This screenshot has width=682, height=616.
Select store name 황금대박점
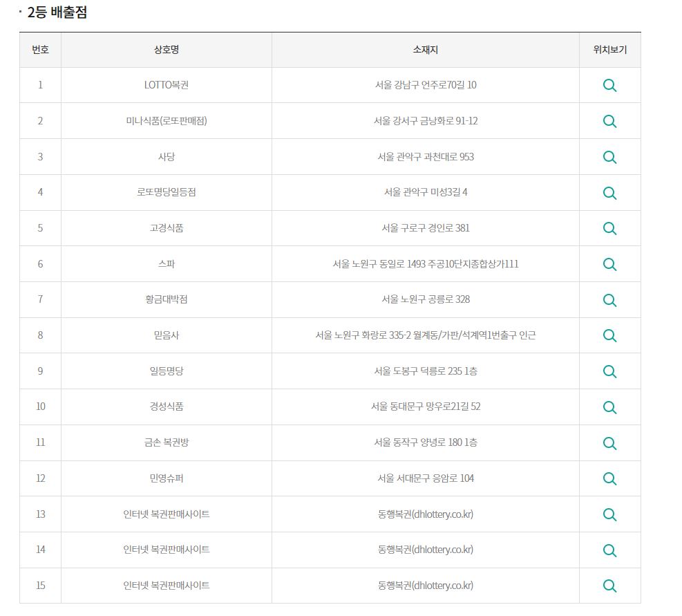[167, 299]
